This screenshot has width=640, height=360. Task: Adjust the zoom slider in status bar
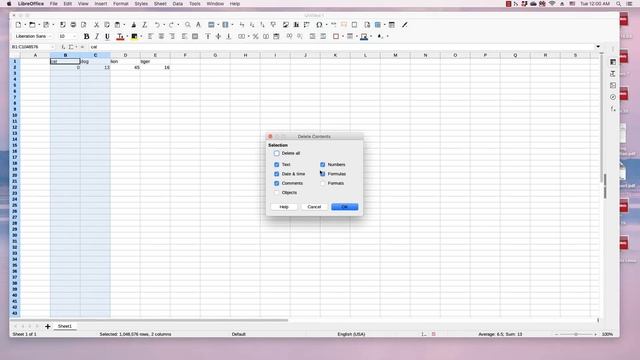click(x=576, y=334)
